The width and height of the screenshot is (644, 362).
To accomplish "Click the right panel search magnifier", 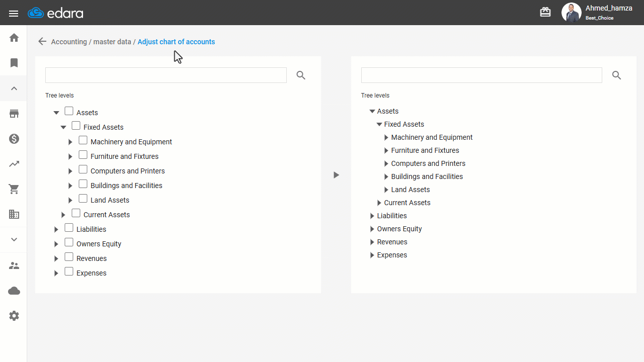I will coord(617,75).
